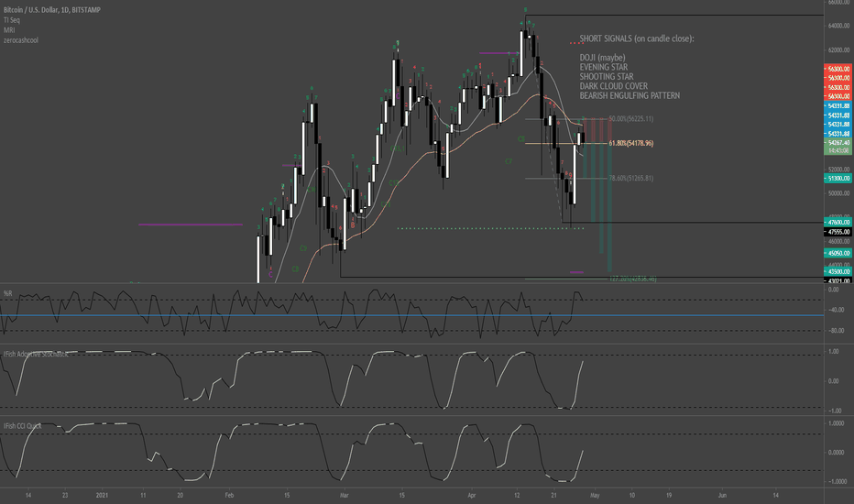Select the green C7 count label

click(x=509, y=161)
